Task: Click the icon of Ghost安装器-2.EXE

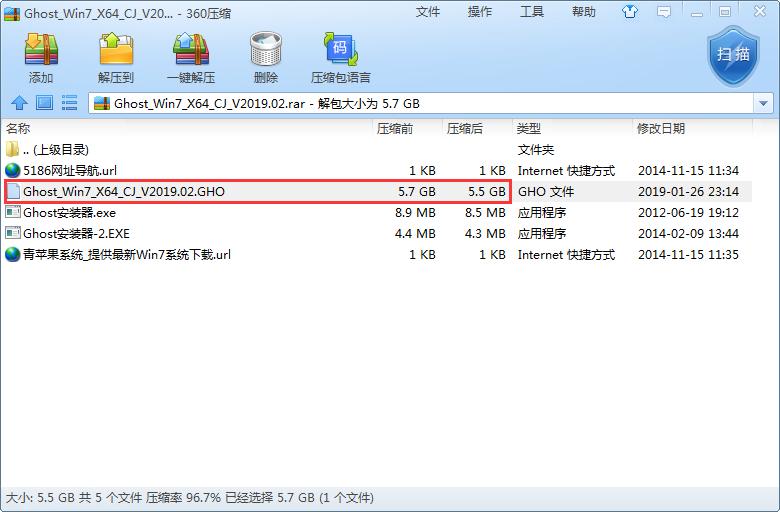Action: click(12, 233)
